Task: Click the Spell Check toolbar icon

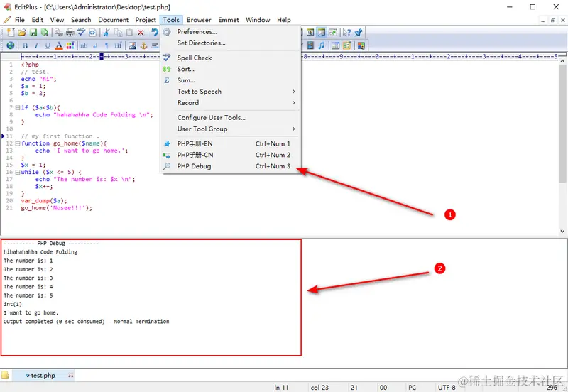Action: click(x=81, y=33)
